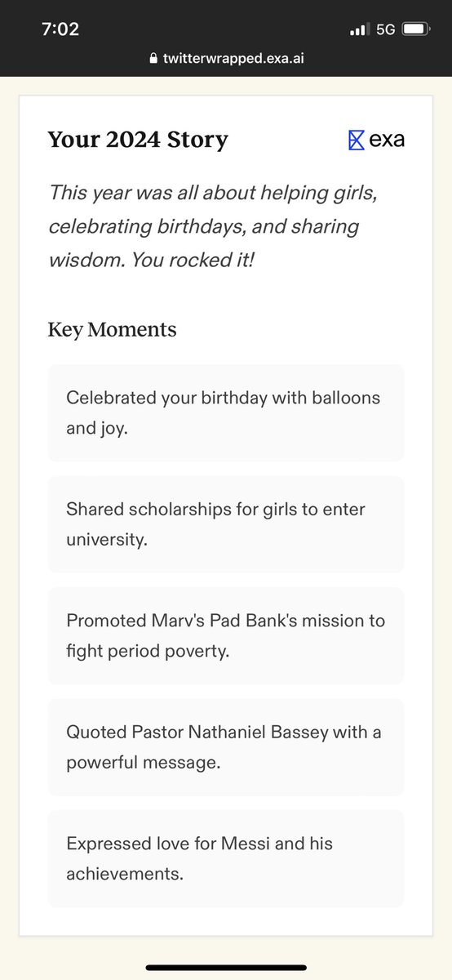Tap the battery icon in status bar

tap(416, 29)
